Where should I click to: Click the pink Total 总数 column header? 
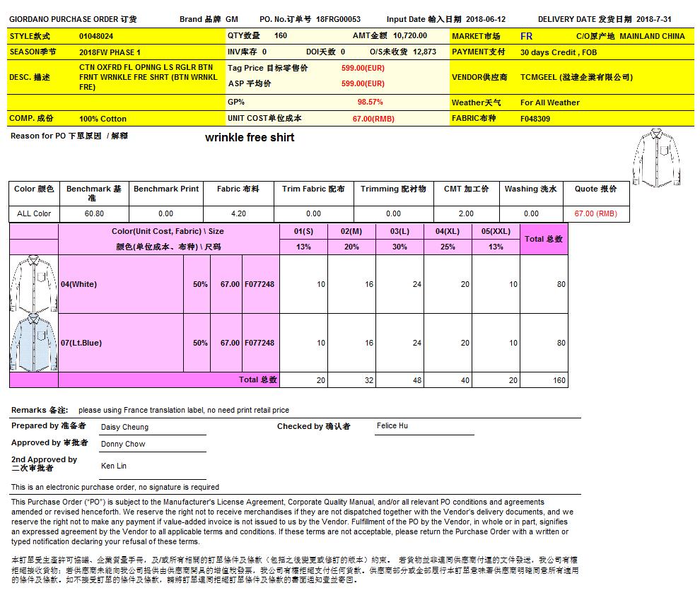coord(544,239)
